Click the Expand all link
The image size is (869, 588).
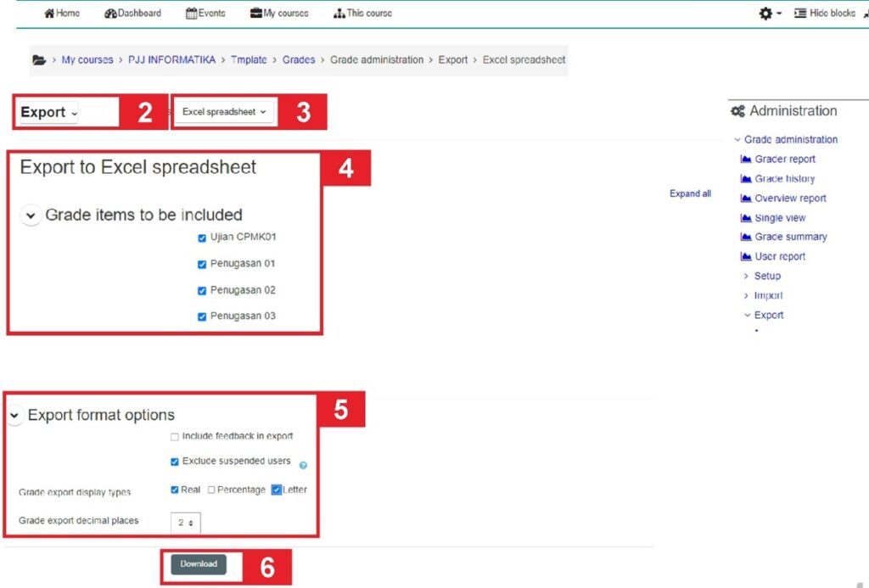coord(690,193)
